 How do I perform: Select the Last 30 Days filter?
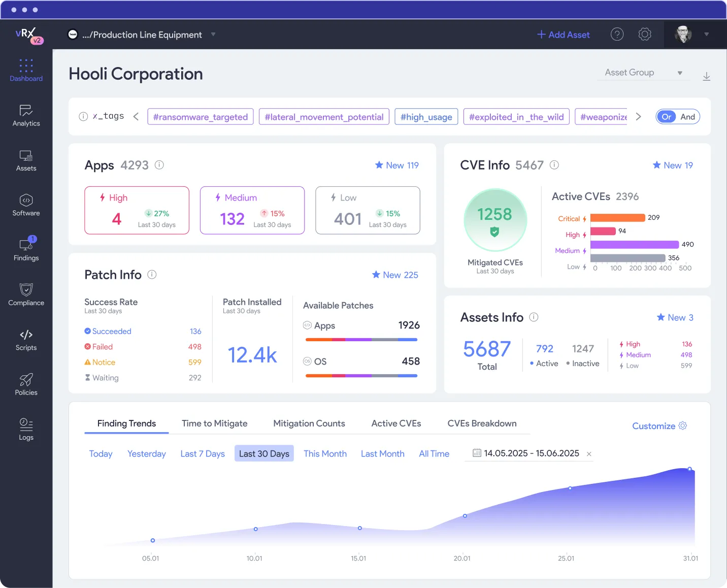click(x=264, y=453)
